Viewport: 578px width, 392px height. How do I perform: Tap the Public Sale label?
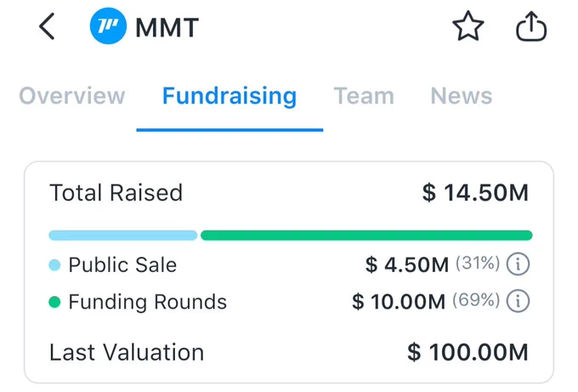click(x=122, y=264)
